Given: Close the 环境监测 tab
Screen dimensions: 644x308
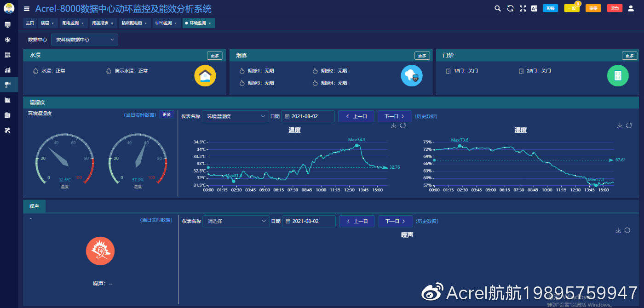Looking at the screenshot, I should click(x=210, y=23).
